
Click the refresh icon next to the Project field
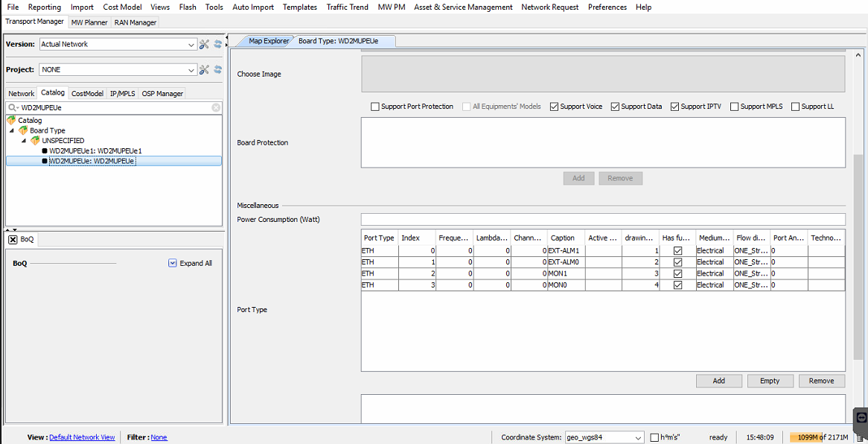[x=218, y=70]
